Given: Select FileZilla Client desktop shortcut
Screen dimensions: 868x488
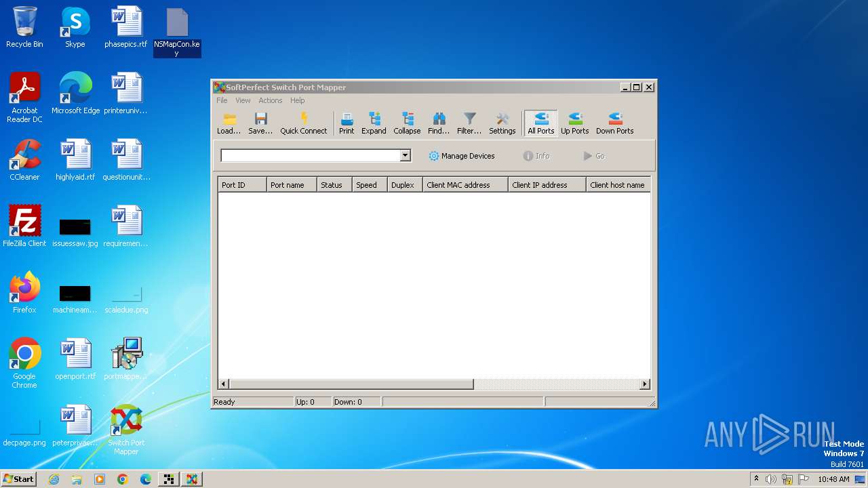Looking at the screenshot, I should coord(24,226).
